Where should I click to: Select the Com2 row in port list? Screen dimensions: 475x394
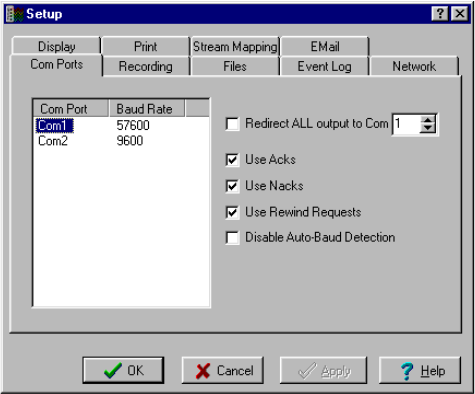tap(121, 141)
